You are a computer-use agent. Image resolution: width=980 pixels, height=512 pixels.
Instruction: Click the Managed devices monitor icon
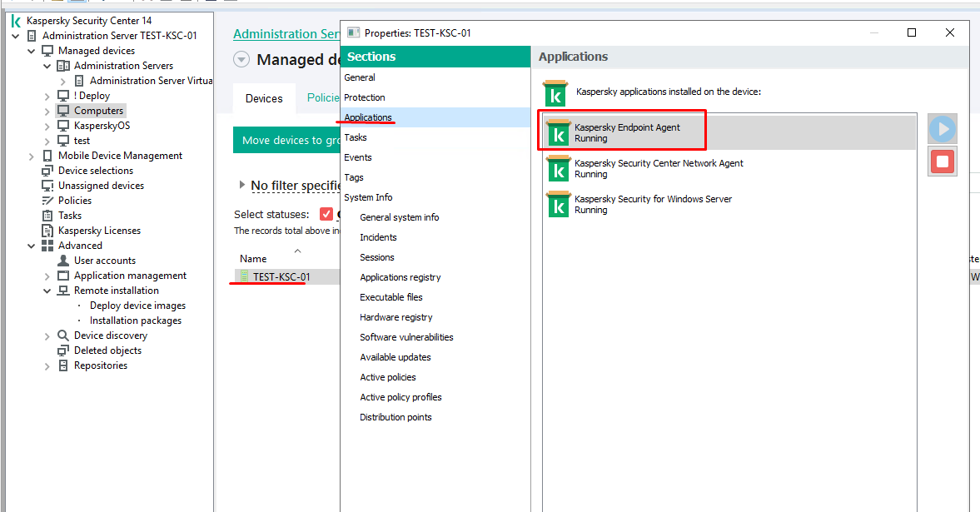[47, 51]
